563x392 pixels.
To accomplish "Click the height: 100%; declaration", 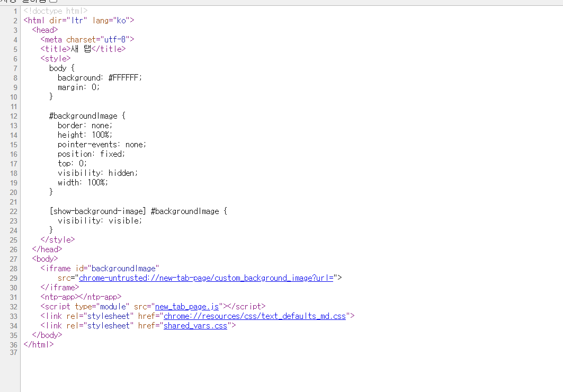I will point(85,135).
